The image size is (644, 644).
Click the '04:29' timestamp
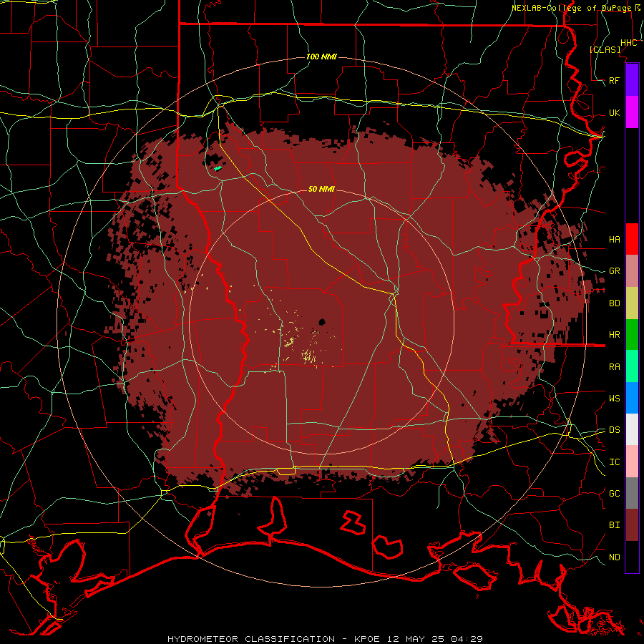[x=467, y=639]
